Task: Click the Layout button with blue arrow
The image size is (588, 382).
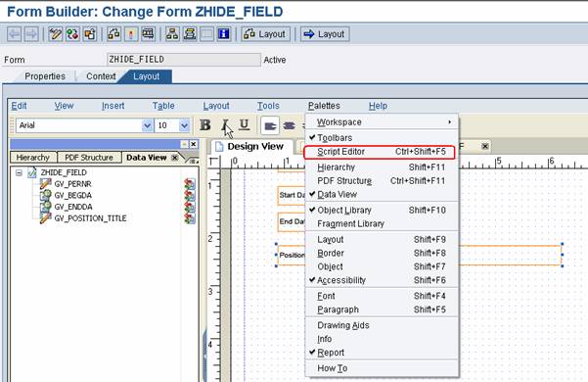Action: (325, 34)
